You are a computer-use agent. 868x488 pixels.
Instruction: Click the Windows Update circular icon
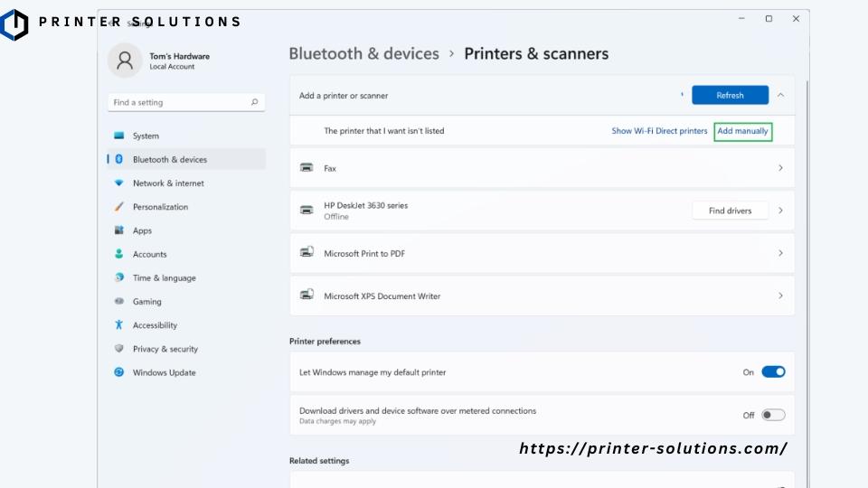point(119,372)
